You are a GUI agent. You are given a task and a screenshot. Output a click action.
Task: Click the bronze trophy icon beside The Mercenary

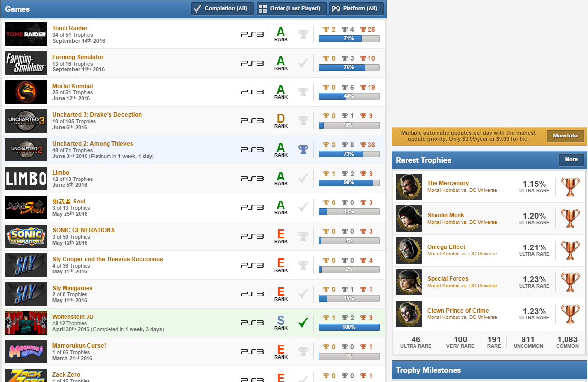pyautogui.click(x=570, y=187)
